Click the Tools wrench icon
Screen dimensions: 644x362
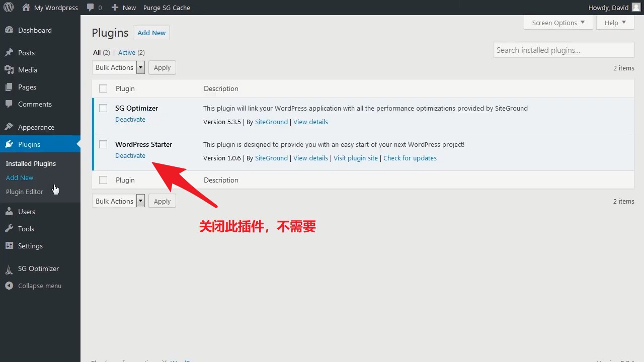[9, 229]
